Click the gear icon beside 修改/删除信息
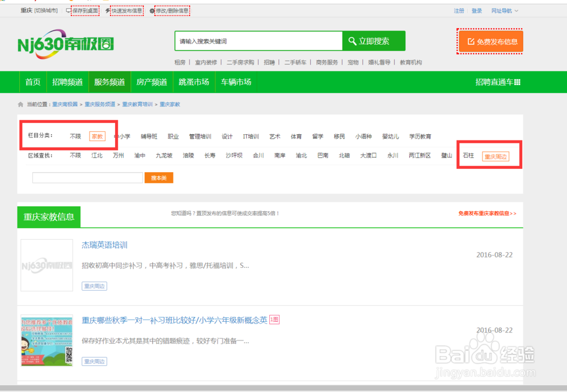 click(152, 10)
